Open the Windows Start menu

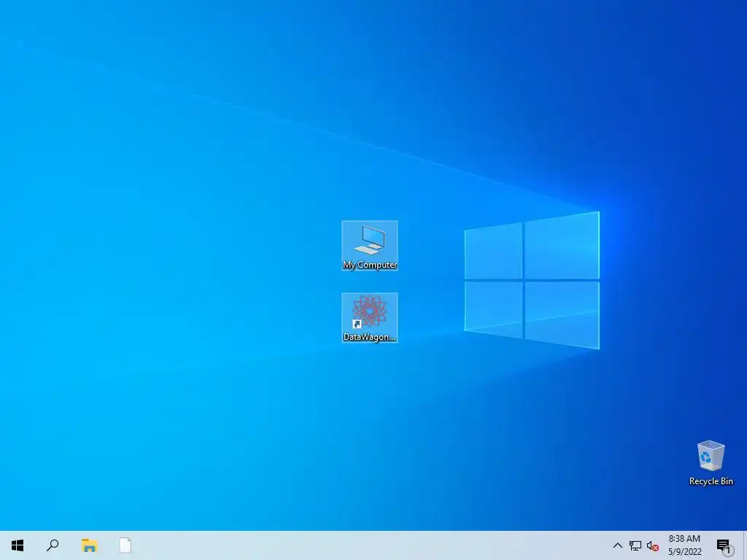[x=18, y=545]
